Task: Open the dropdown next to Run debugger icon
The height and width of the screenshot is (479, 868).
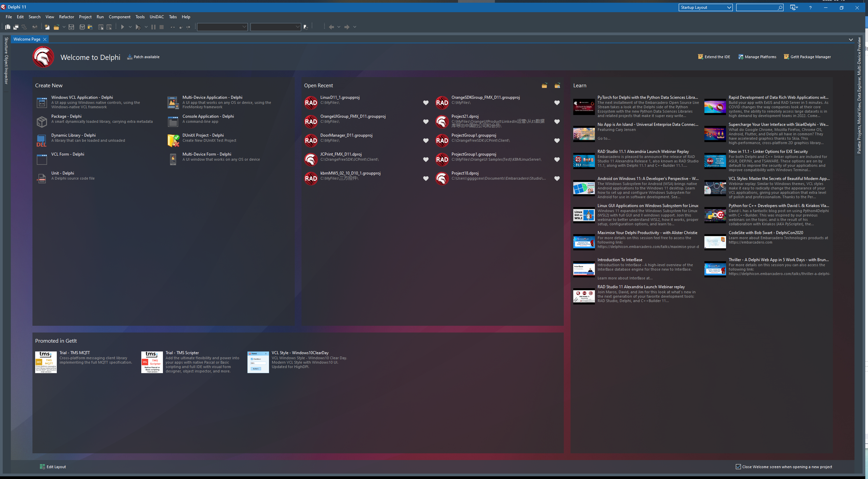Action: point(146,27)
